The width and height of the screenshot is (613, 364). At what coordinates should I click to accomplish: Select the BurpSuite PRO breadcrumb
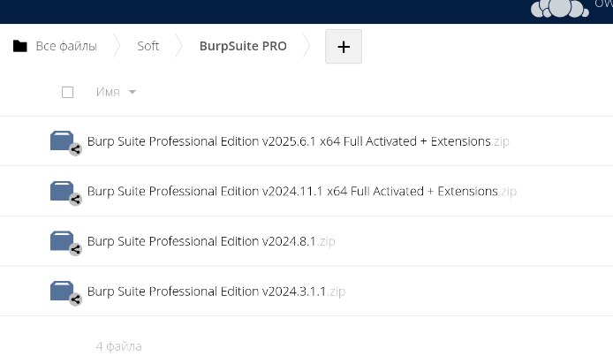point(243,46)
